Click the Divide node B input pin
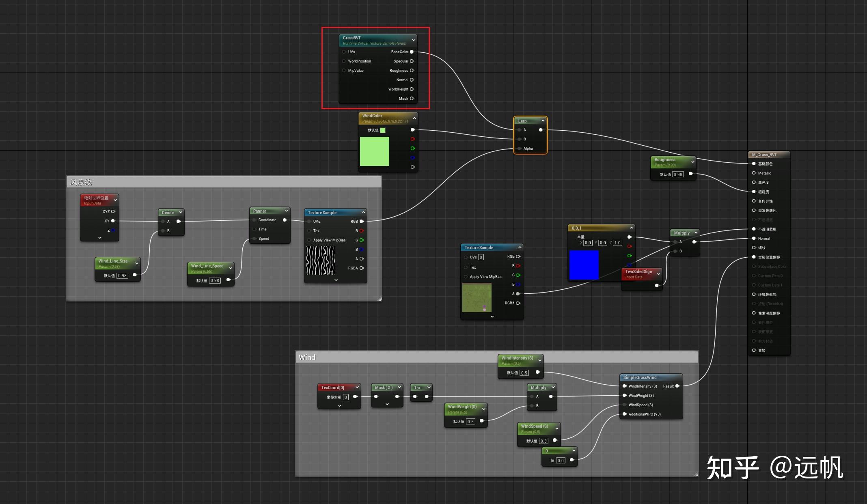The image size is (867, 504). 163,231
